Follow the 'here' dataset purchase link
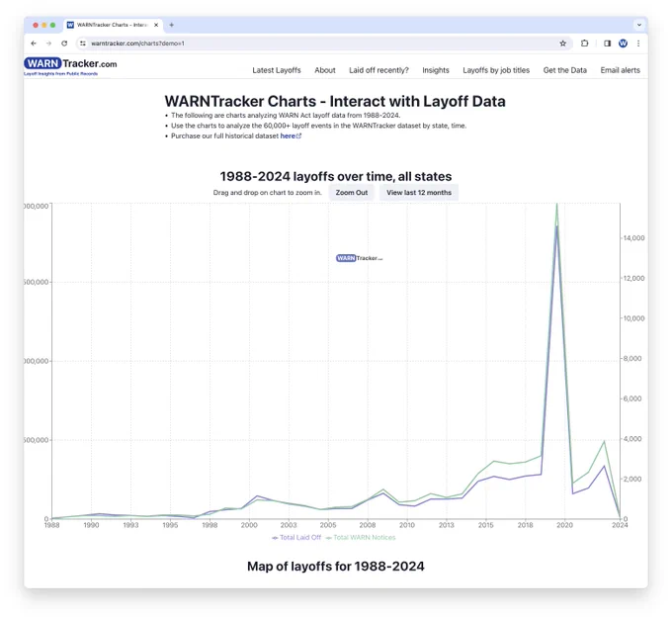 click(x=291, y=135)
